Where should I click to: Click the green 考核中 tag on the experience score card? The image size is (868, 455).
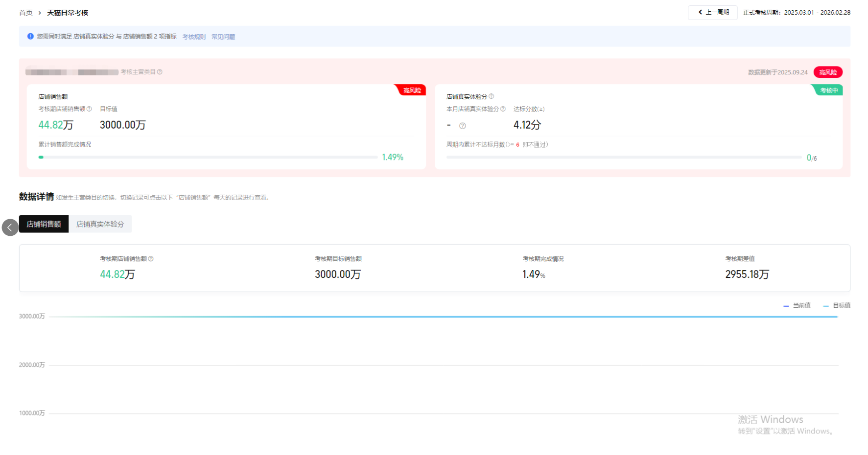pos(829,91)
